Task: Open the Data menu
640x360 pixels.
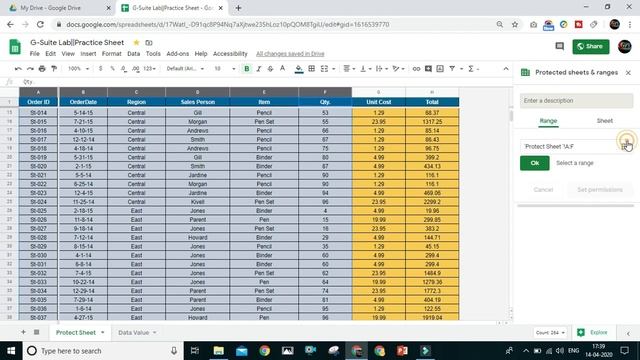Action: point(133,54)
